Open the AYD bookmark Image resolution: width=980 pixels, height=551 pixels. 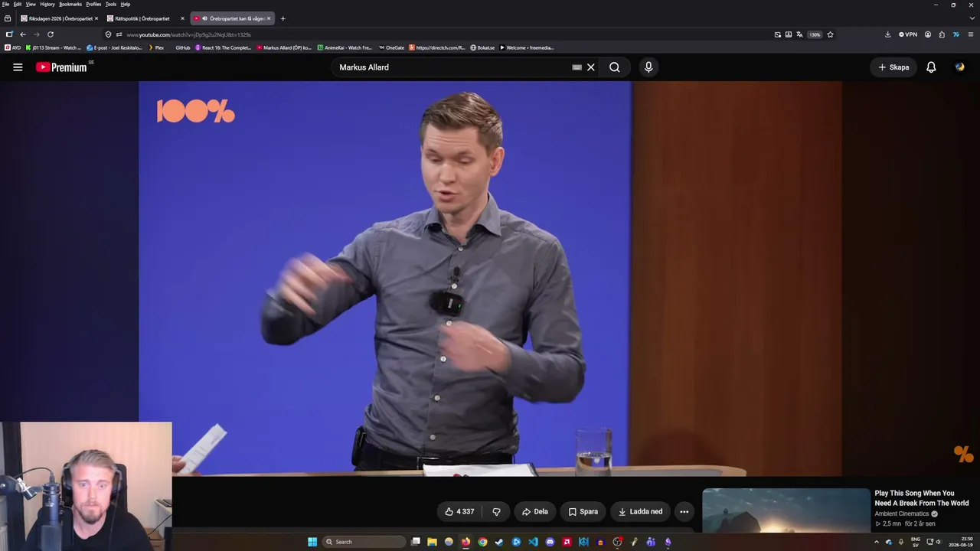click(x=13, y=47)
